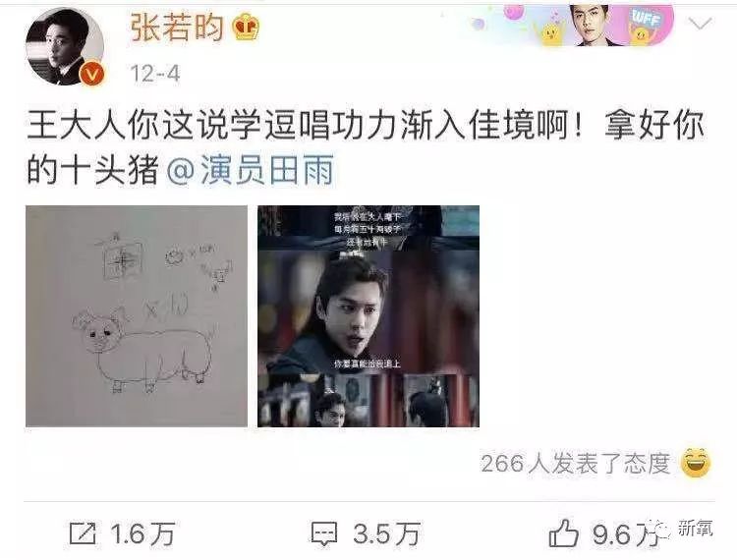Tap the 3.5万 comment count
This screenshot has width=737, height=560.
[x=386, y=534]
